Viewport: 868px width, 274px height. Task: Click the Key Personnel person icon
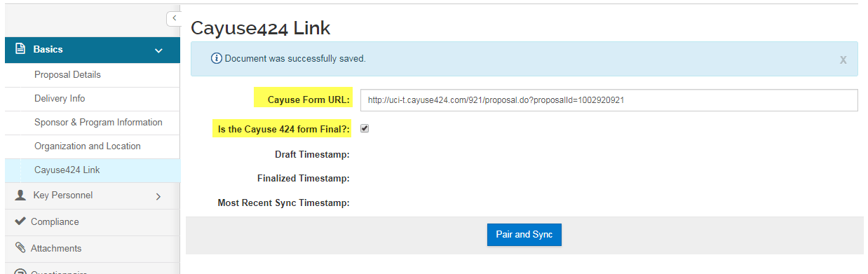click(x=20, y=196)
